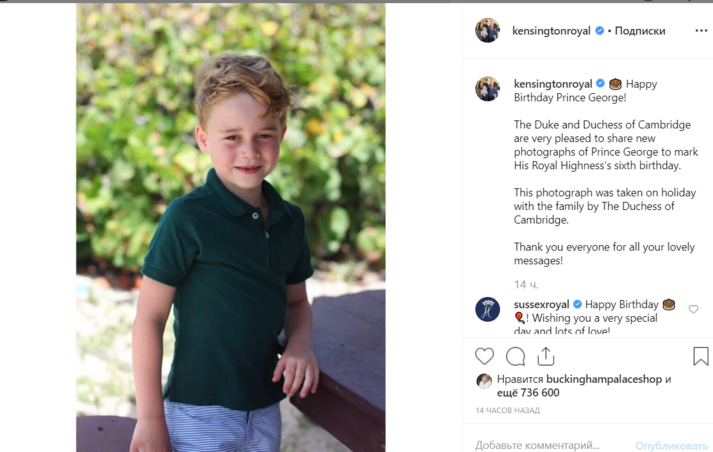713x452 pixels.
Task: Like the post with heart icon
Action: pyautogui.click(x=484, y=356)
